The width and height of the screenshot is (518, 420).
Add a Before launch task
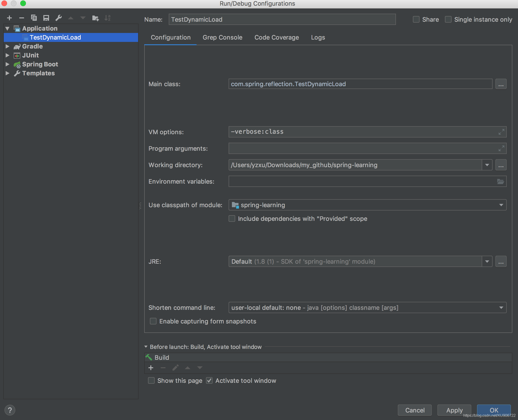click(x=151, y=368)
